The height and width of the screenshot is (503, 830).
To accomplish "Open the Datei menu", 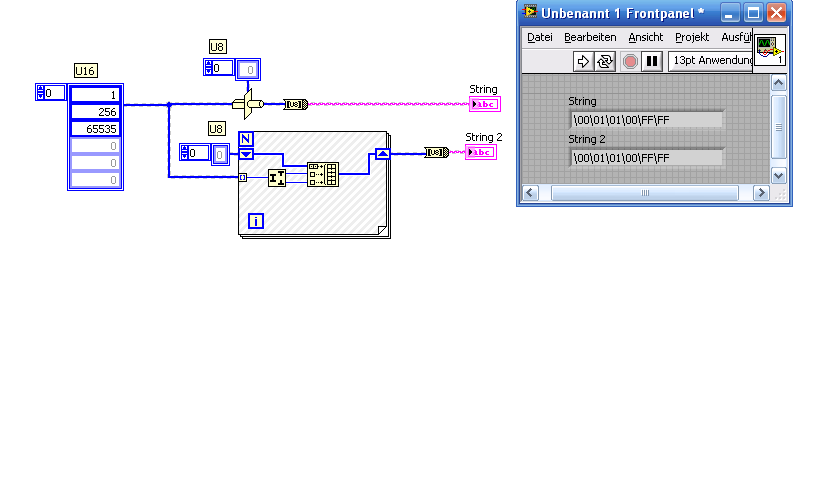I will tap(539, 38).
